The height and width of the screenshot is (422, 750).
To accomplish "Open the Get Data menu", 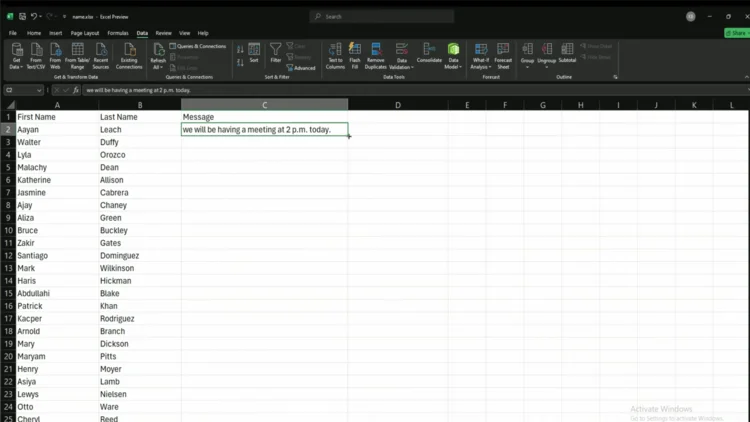I will (16, 56).
